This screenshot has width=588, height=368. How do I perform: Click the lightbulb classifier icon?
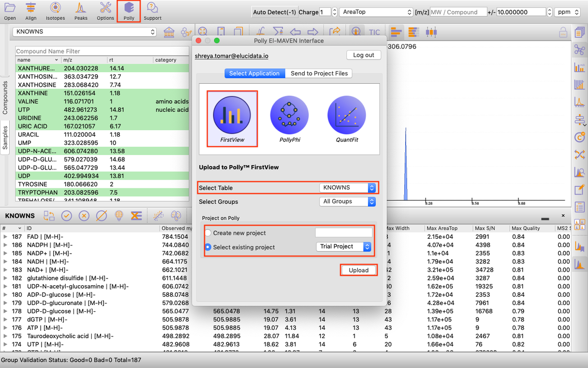(118, 216)
